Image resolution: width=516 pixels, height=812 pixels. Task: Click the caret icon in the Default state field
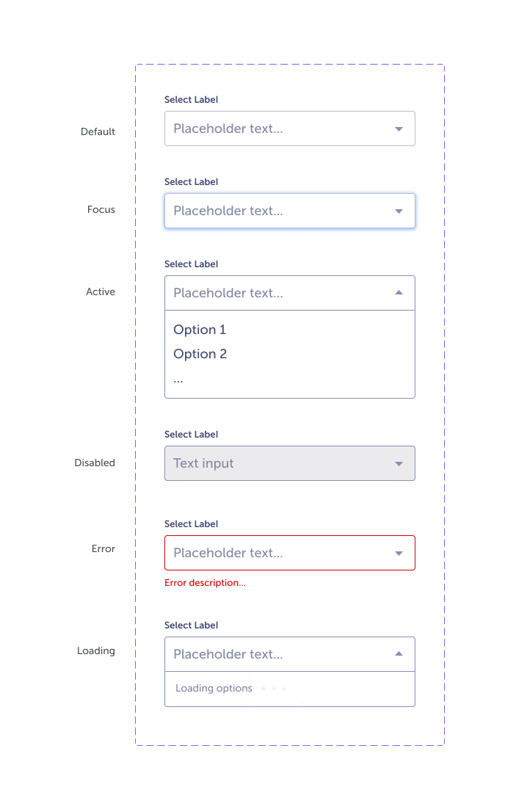[399, 128]
